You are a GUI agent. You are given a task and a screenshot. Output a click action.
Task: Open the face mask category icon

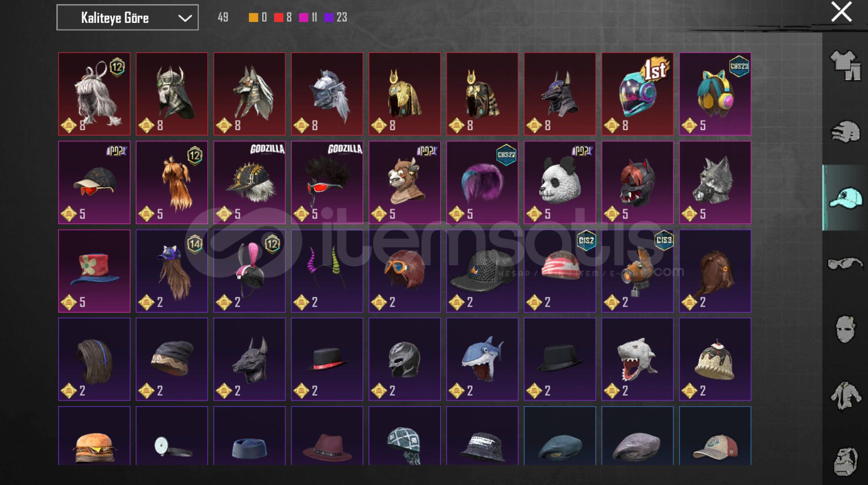point(846,329)
